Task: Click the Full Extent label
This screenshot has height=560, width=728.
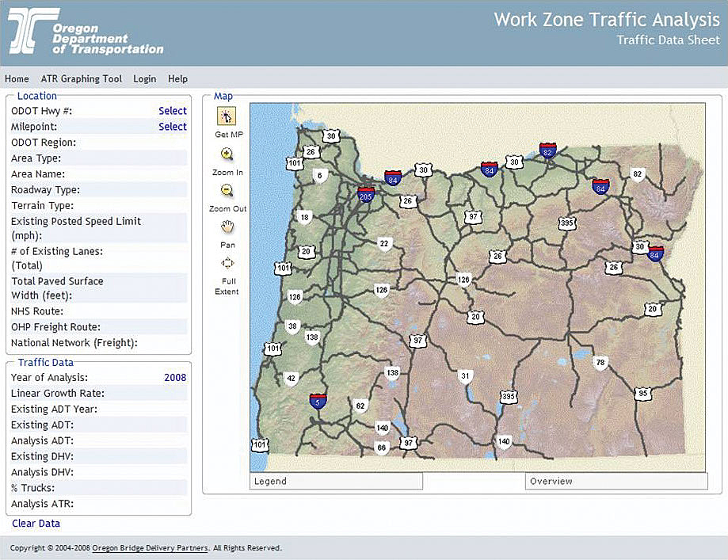Action: point(227,287)
